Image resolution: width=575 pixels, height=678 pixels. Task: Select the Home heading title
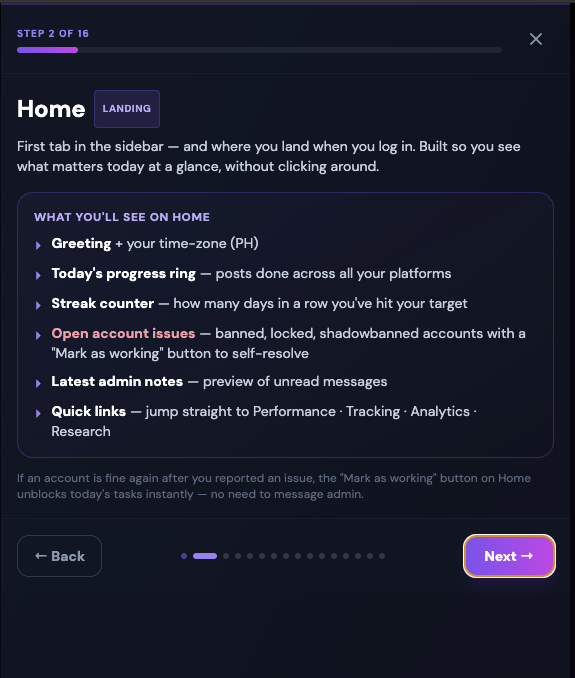tap(51, 109)
